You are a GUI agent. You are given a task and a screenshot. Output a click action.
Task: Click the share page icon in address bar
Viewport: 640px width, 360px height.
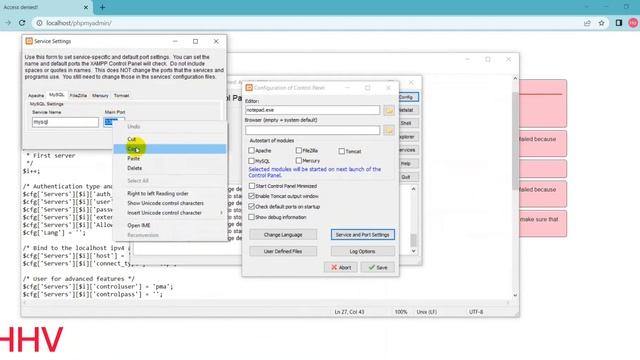[587, 23]
